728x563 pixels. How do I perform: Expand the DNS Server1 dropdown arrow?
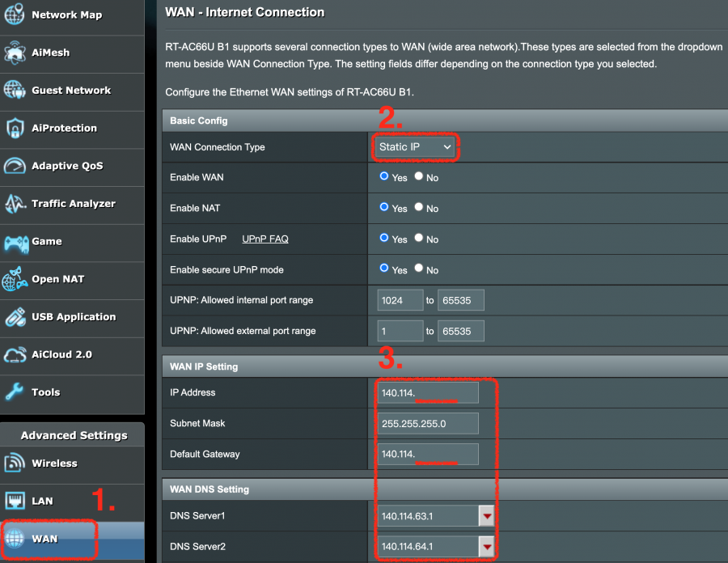click(486, 516)
